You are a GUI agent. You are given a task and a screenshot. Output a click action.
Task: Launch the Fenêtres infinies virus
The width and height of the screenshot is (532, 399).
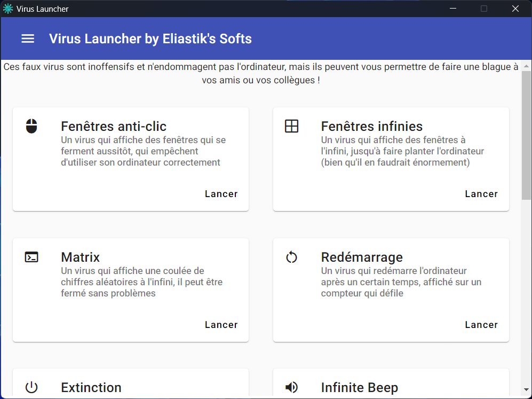tap(481, 194)
